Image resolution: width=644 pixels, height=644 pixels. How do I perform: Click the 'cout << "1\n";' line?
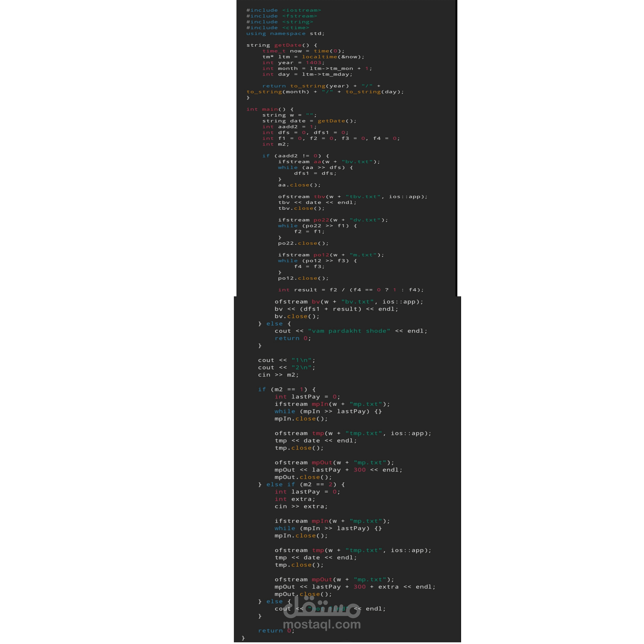coord(286,361)
